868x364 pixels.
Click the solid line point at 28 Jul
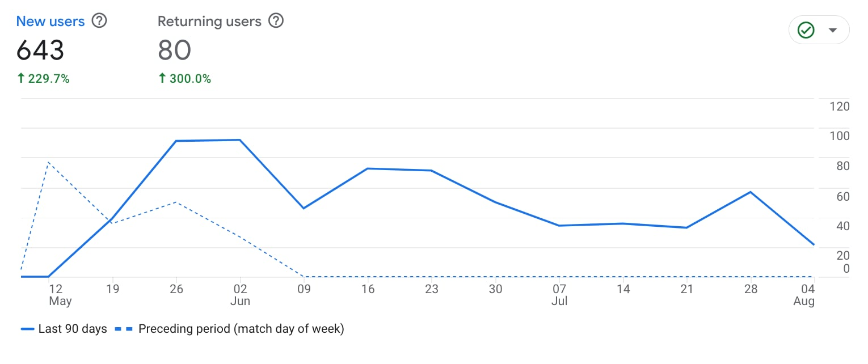pos(751,192)
